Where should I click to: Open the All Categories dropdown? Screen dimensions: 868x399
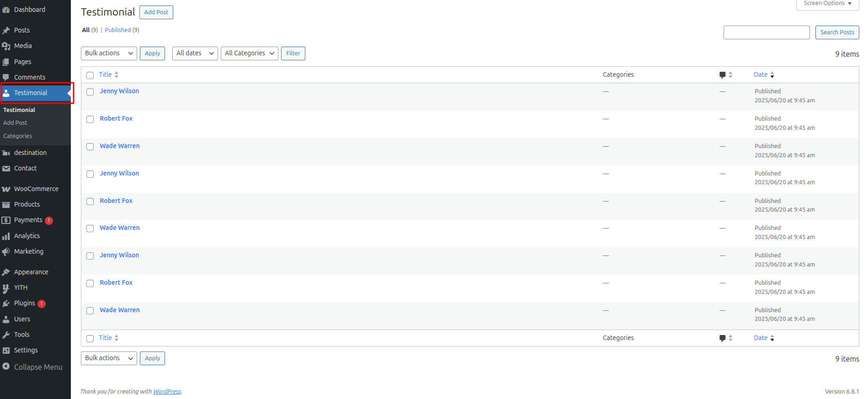[249, 53]
